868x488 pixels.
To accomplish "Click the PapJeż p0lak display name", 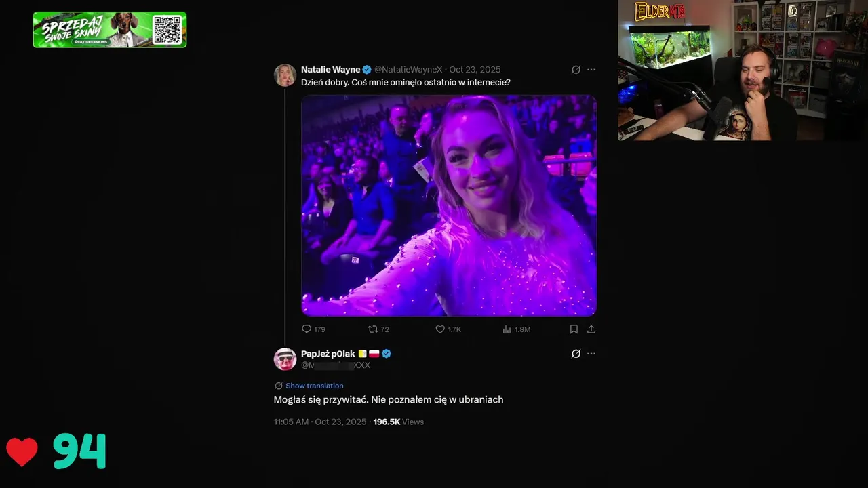I will click(x=328, y=354).
